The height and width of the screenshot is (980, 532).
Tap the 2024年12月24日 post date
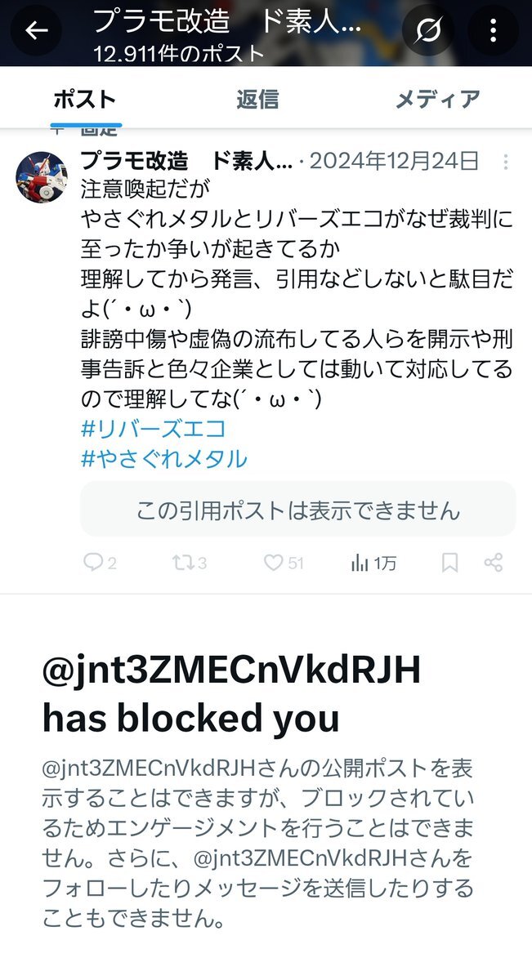pos(395,161)
